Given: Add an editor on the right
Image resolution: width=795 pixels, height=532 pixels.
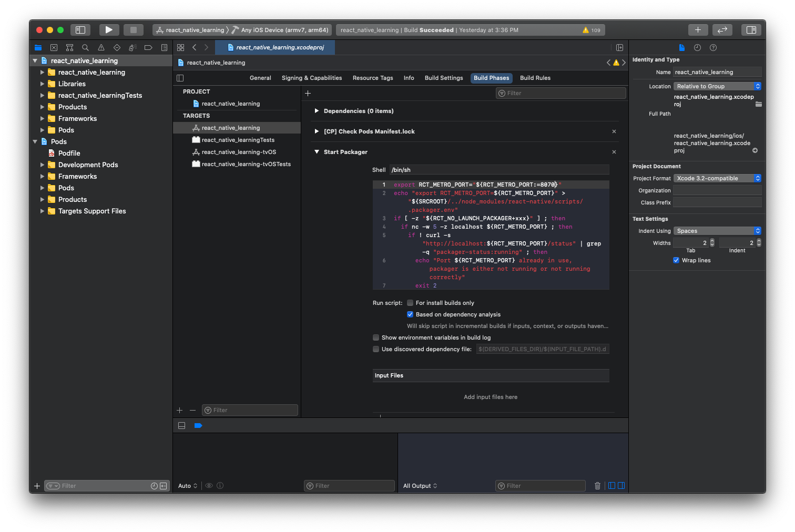Looking at the screenshot, I should 619,47.
